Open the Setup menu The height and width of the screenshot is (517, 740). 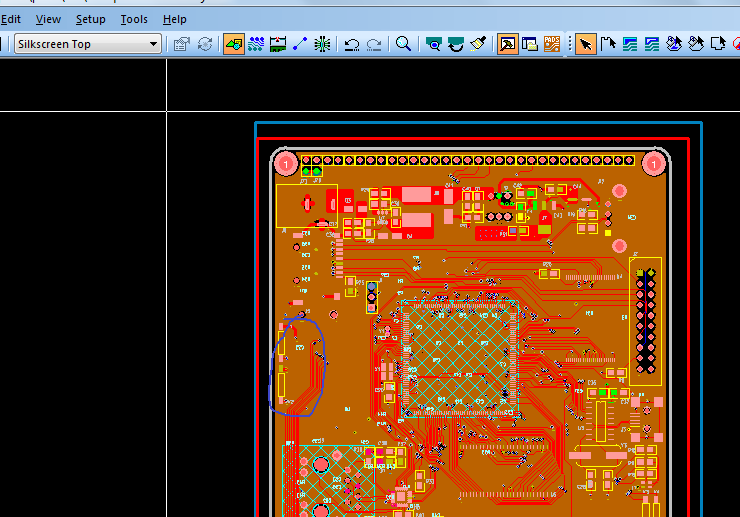tap(91, 19)
